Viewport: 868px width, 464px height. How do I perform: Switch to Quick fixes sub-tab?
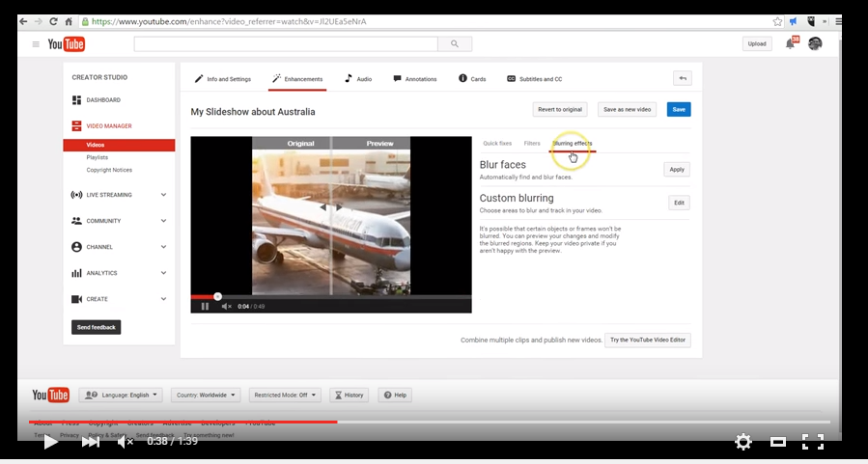pyautogui.click(x=497, y=143)
